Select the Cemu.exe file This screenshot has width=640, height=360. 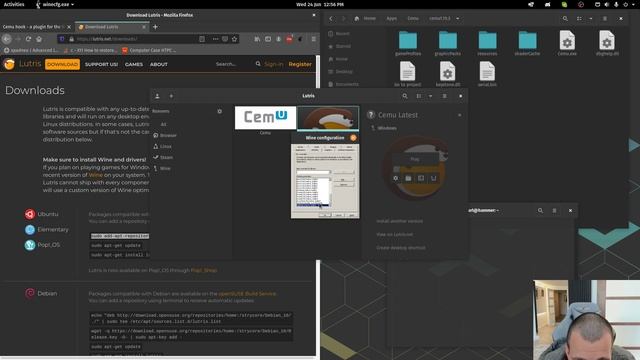567,43
